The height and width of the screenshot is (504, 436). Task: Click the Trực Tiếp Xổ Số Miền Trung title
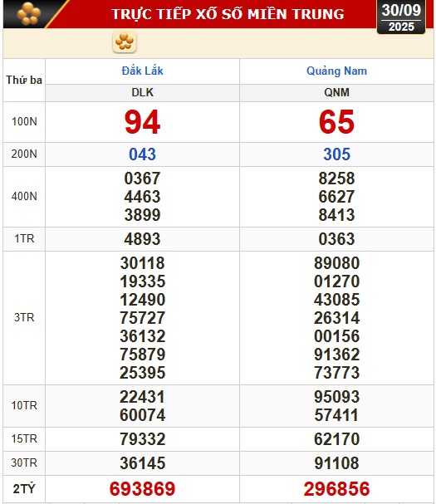coord(228,14)
